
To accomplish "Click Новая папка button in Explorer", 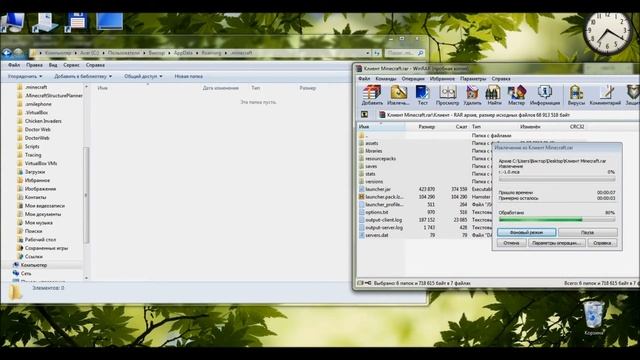I will point(189,76).
